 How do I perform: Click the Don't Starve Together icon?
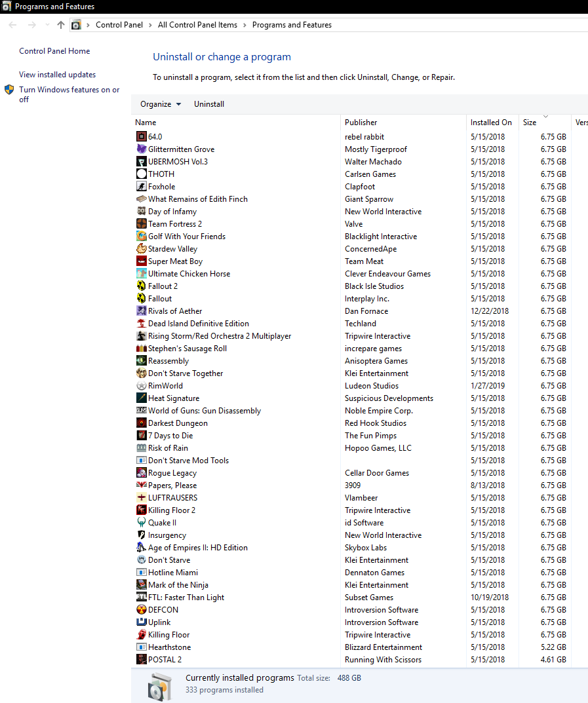[x=142, y=373]
